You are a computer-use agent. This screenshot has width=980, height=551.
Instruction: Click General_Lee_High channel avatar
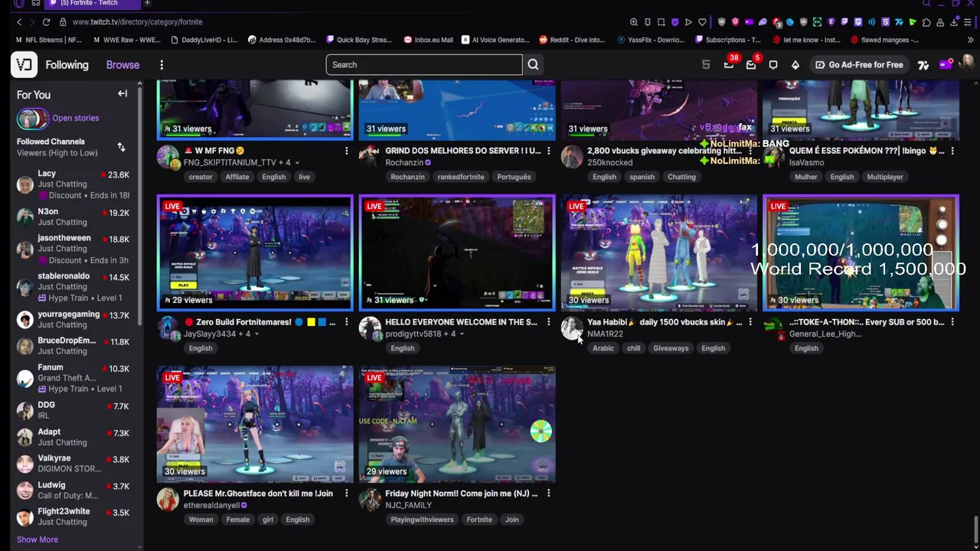coord(774,328)
